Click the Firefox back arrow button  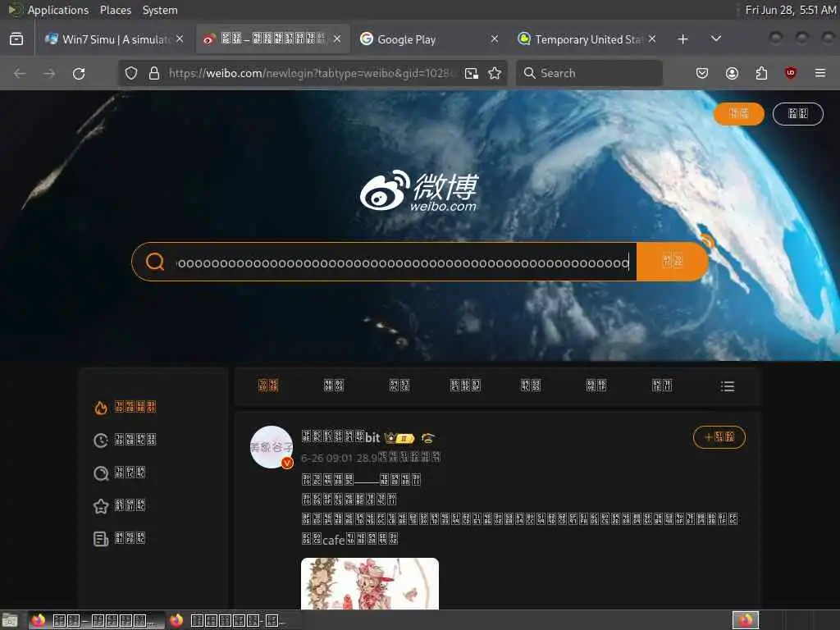point(20,73)
